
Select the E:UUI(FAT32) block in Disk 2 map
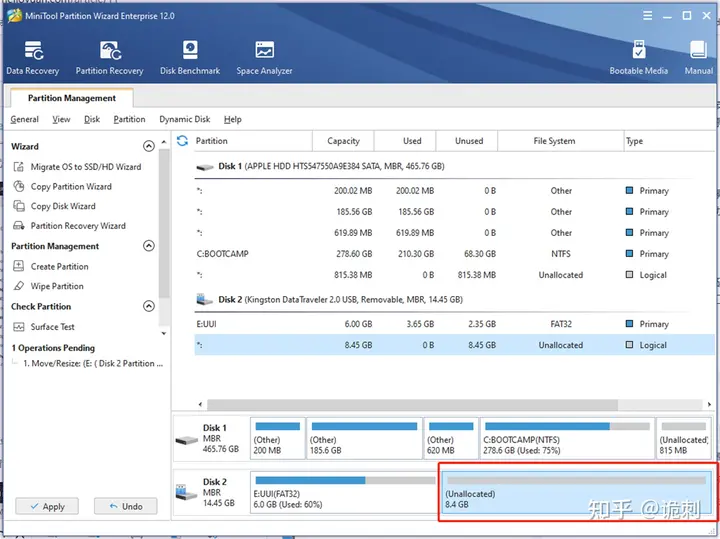click(344, 492)
